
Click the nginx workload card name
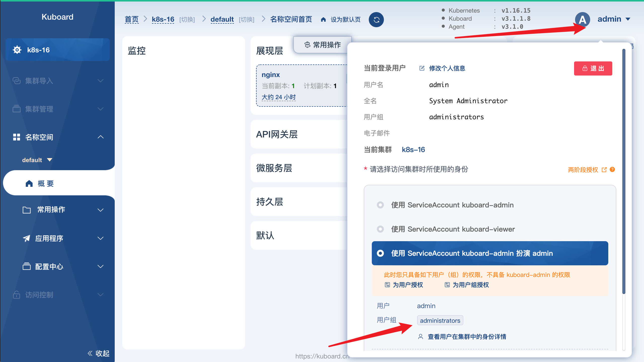[271, 75]
